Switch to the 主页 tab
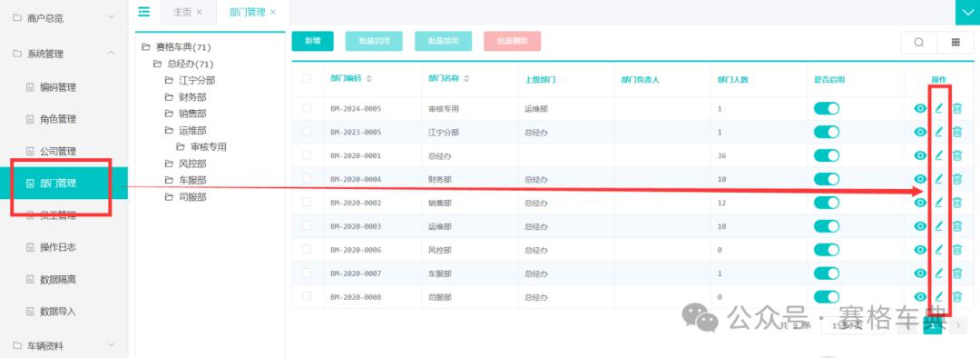Viewport: 980px width, 358px height. 181,12
